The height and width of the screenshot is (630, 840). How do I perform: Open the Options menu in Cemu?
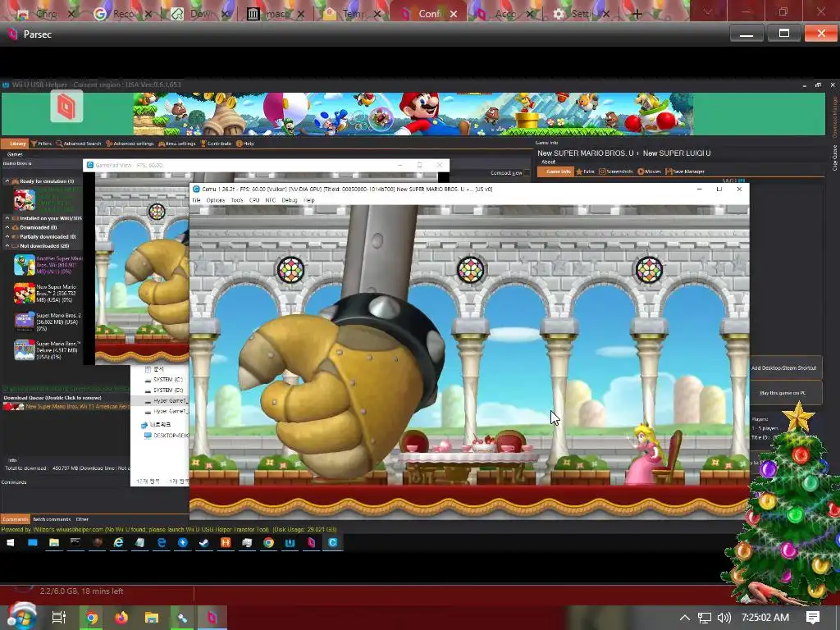(x=216, y=200)
